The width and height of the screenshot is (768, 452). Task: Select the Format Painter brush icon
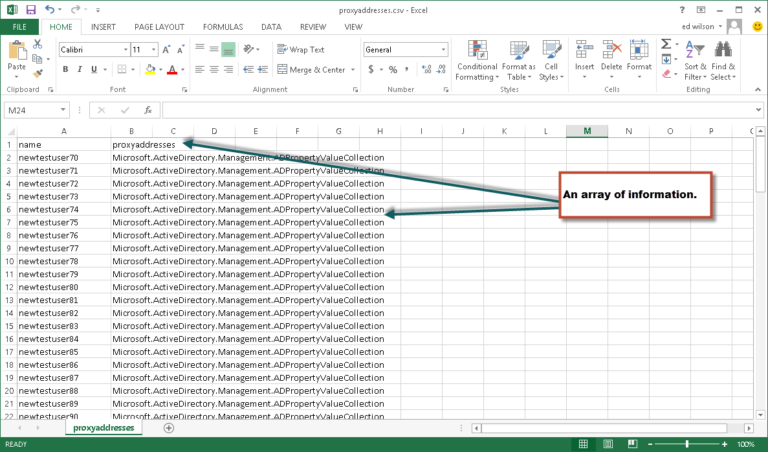point(38,72)
